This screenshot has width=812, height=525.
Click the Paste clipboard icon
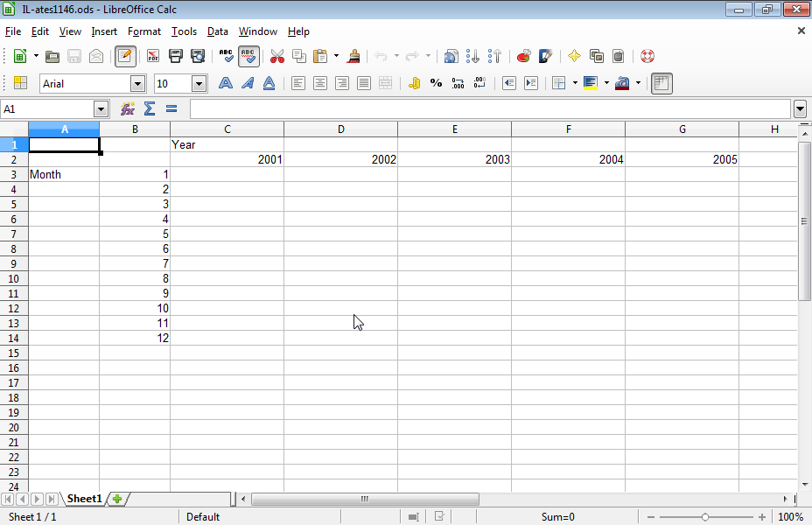[320, 56]
